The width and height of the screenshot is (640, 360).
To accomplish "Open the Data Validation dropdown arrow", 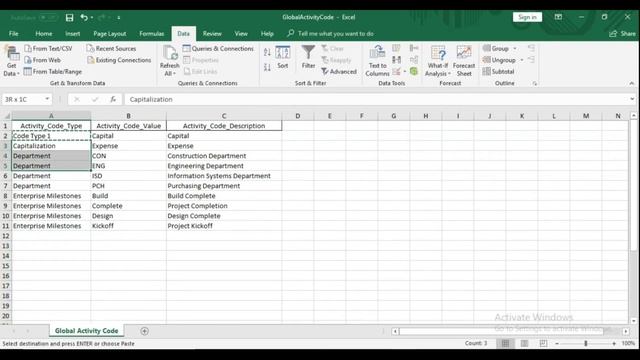I will (x=404, y=72).
